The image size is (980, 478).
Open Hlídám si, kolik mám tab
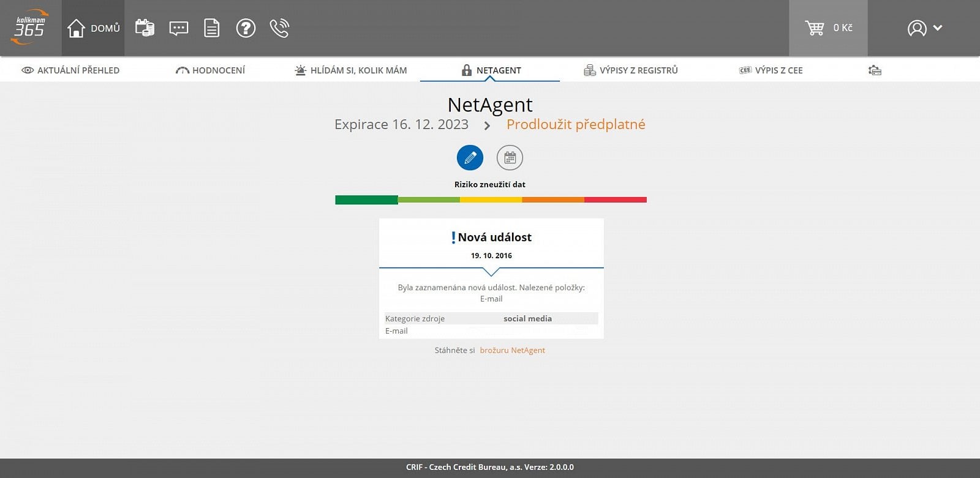[351, 70]
